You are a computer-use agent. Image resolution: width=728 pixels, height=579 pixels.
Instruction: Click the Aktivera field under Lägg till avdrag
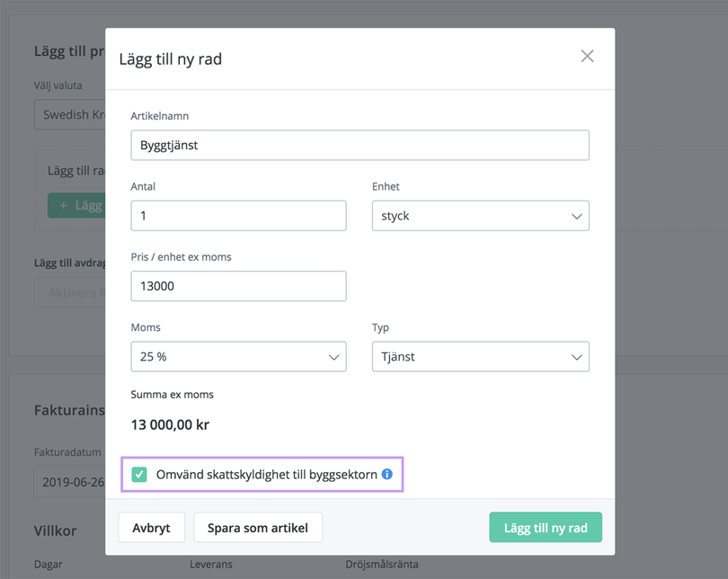click(70, 293)
